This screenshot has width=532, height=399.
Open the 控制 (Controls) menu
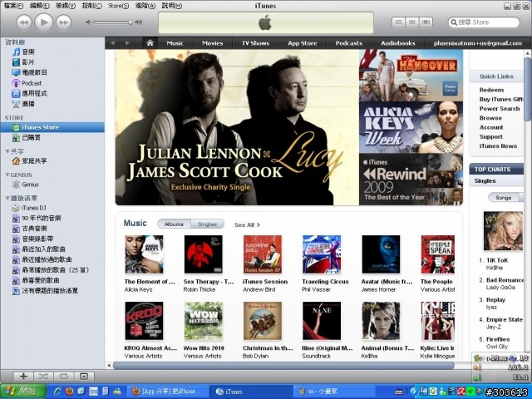click(x=91, y=6)
